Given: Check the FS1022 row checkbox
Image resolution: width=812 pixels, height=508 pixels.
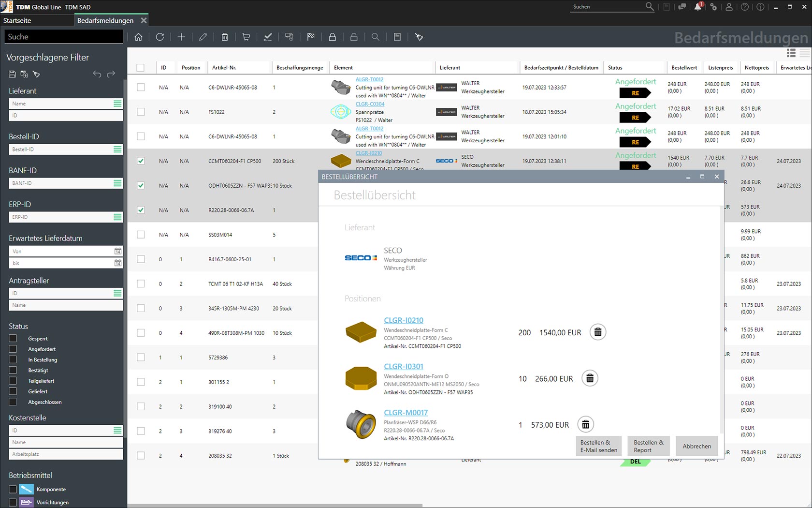Looking at the screenshot, I should (x=141, y=112).
